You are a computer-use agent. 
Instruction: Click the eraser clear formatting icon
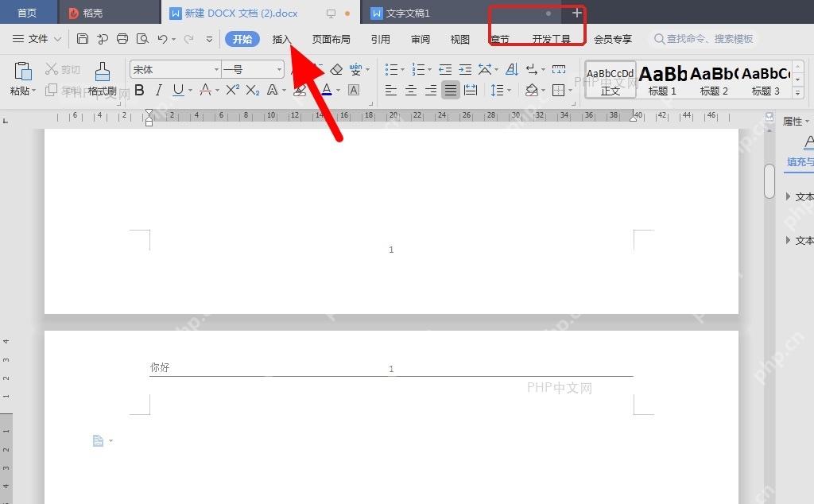[x=336, y=69]
